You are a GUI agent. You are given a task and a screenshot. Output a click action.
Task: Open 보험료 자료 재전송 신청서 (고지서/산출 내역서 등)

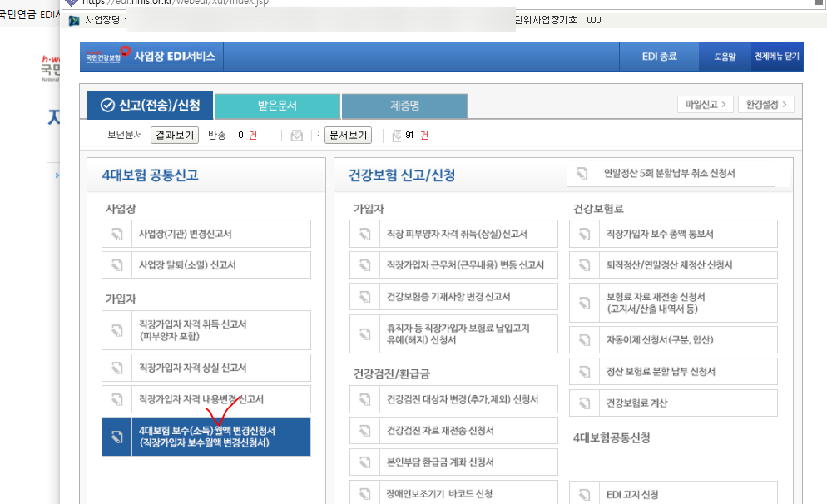click(674, 303)
